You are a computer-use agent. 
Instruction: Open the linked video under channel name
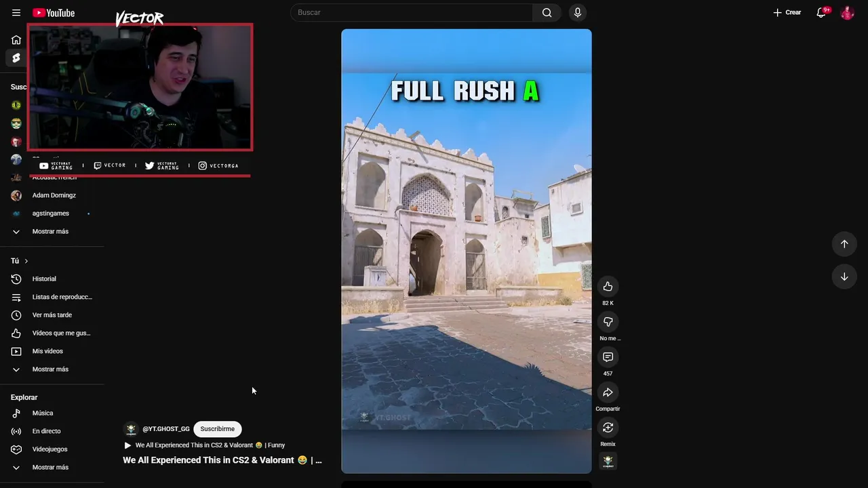coord(204,445)
